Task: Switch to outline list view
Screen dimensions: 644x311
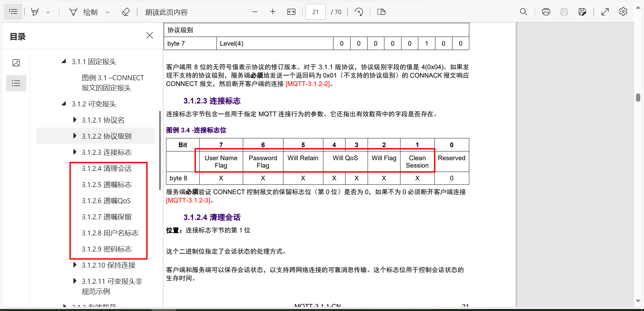Action: tap(16, 83)
